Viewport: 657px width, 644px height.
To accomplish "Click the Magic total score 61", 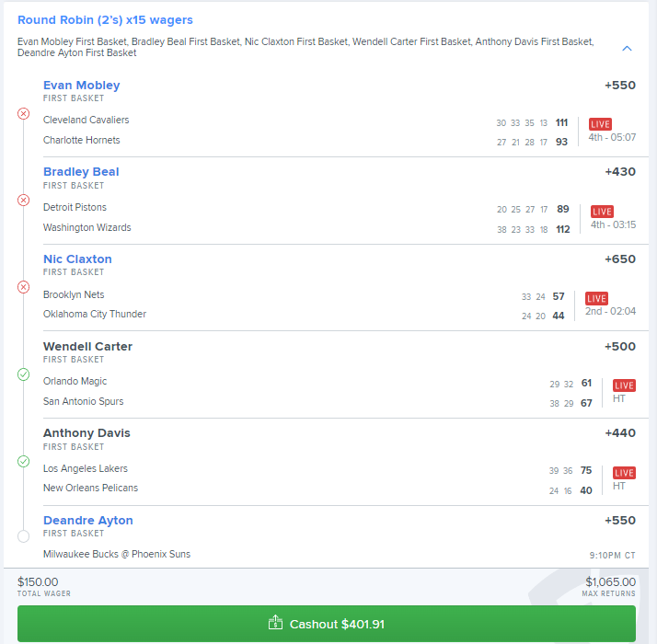I will pyautogui.click(x=586, y=383).
